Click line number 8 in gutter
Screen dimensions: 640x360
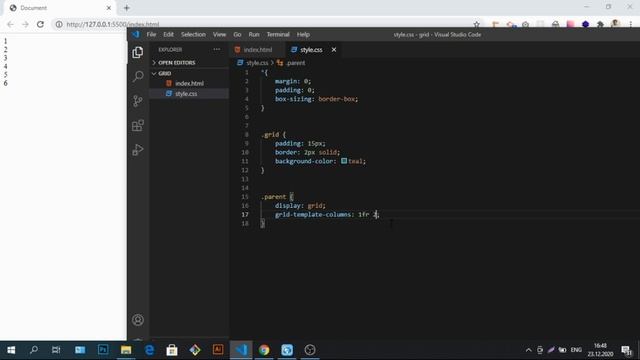[x=246, y=135]
